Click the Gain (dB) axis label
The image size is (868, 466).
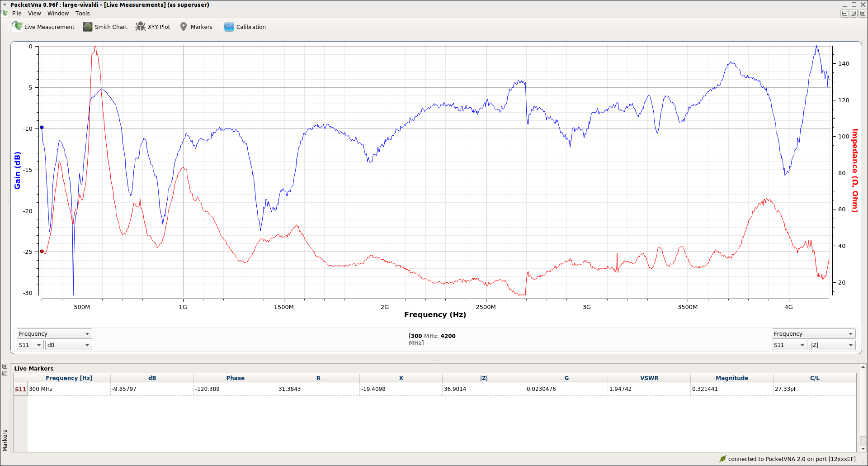pyautogui.click(x=18, y=170)
